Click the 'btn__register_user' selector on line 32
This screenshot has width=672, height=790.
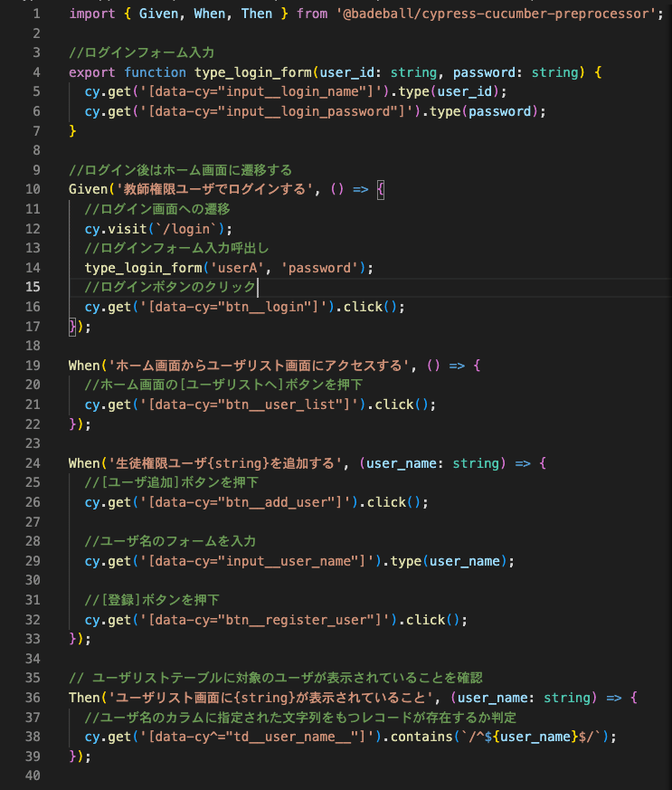coord(296,620)
